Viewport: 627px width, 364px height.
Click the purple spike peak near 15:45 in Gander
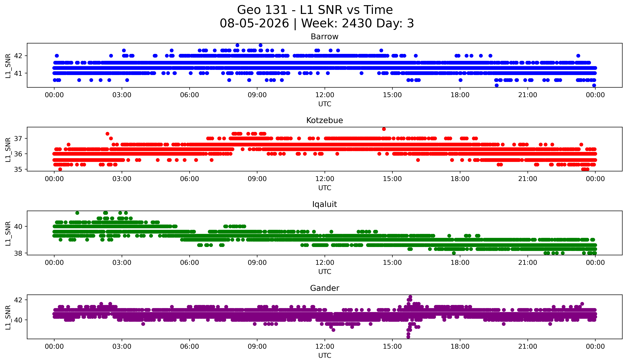410,297
